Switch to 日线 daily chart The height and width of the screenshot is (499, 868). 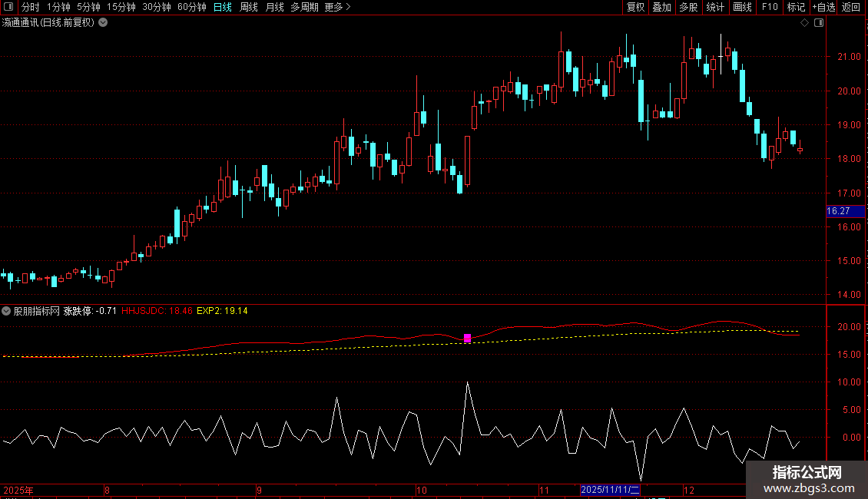pyautogui.click(x=223, y=7)
